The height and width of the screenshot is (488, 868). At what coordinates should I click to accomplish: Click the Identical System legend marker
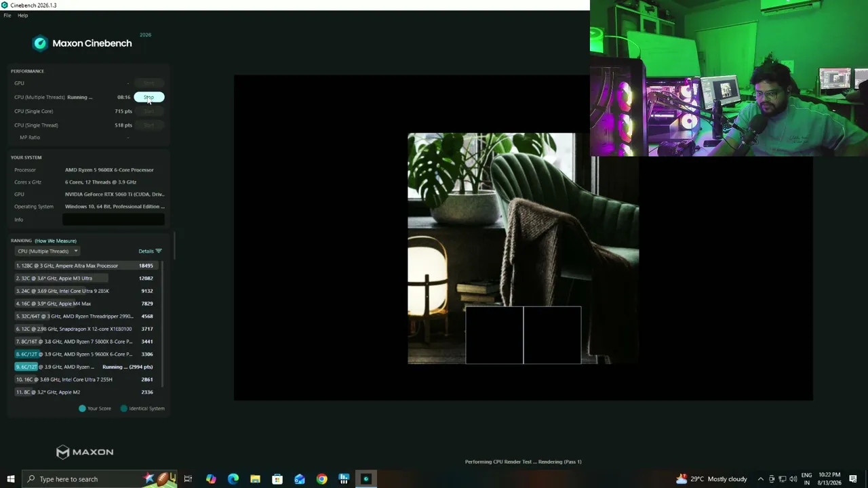(x=123, y=409)
